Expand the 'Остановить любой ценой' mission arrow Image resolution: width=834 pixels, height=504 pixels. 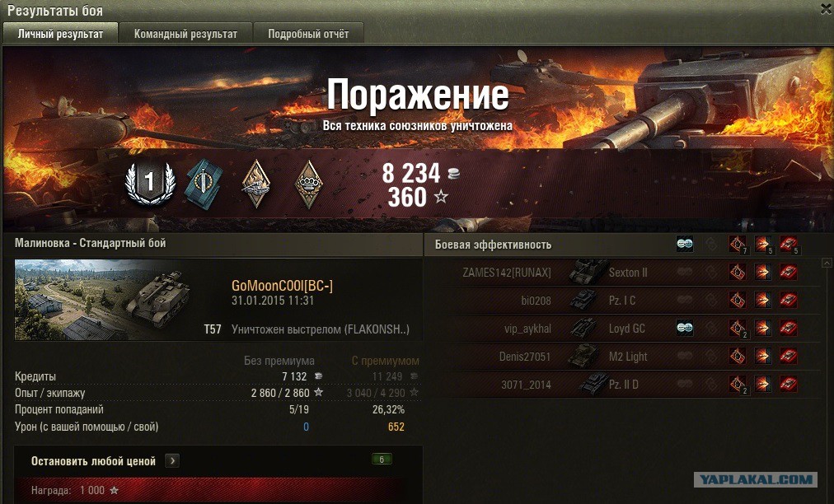click(x=171, y=461)
